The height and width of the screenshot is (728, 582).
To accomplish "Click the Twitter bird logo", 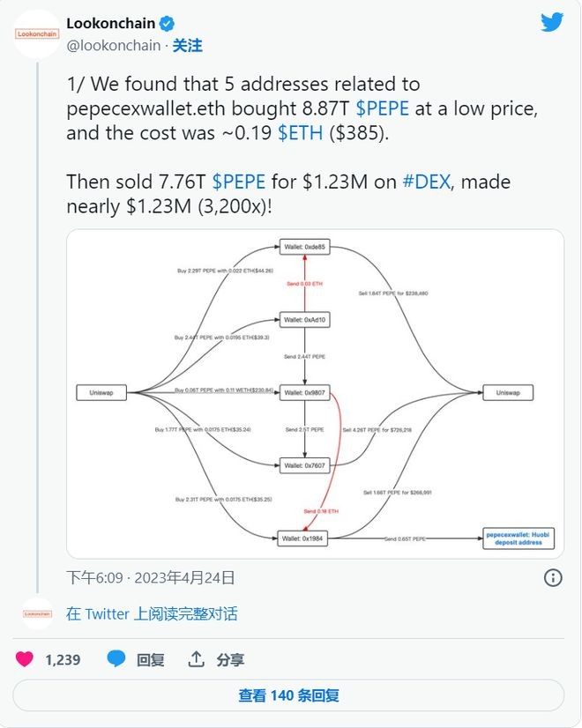I will [552, 22].
